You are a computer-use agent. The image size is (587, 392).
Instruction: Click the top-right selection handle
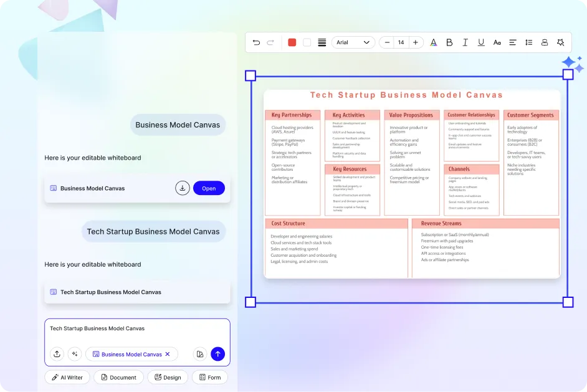[x=568, y=74]
